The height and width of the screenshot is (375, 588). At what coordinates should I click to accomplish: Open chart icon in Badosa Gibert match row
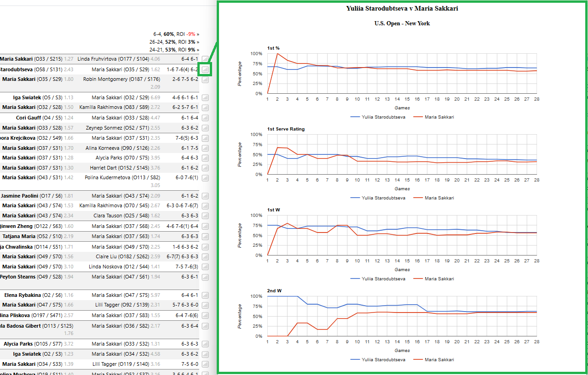point(205,326)
